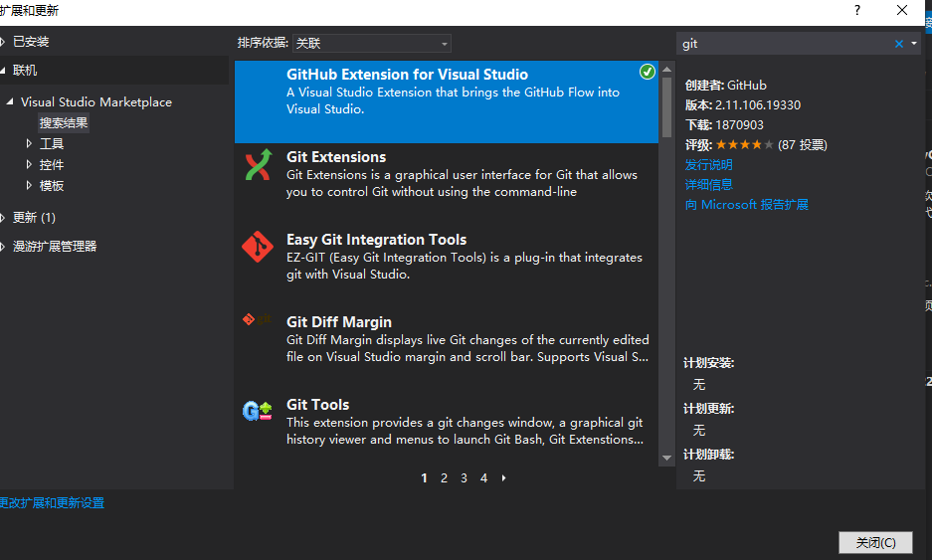Viewport: 932px width, 560px height.
Task: Click the Easy Git Integration Tools icon
Action: coord(258,247)
